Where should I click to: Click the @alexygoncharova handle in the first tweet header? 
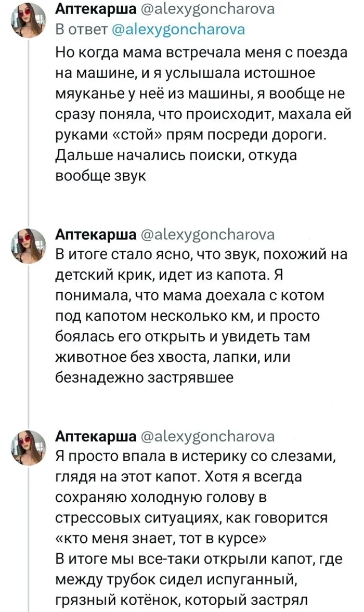point(203,8)
